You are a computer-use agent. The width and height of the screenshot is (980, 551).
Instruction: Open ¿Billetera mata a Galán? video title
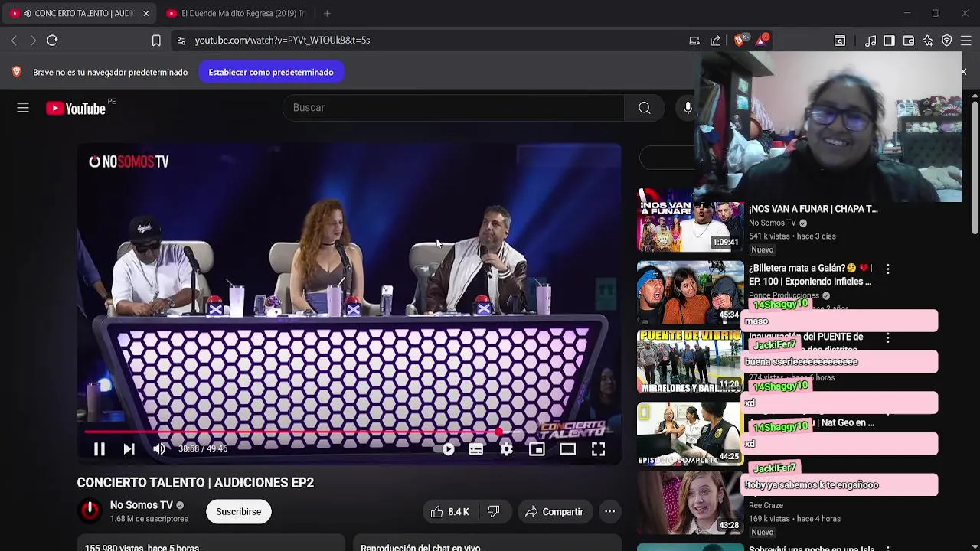[810, 275]
